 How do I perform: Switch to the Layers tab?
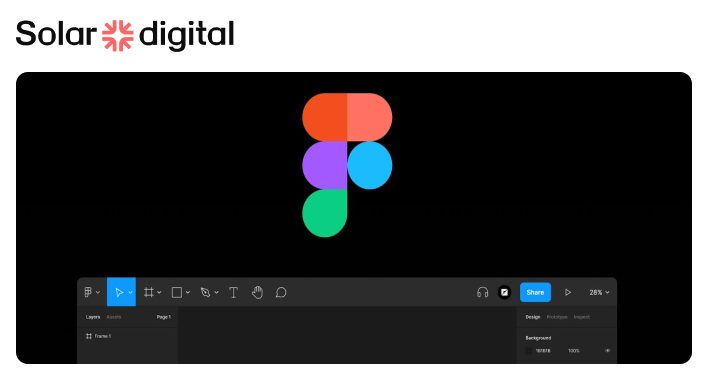pyautogui.click(x=93, y=317)
